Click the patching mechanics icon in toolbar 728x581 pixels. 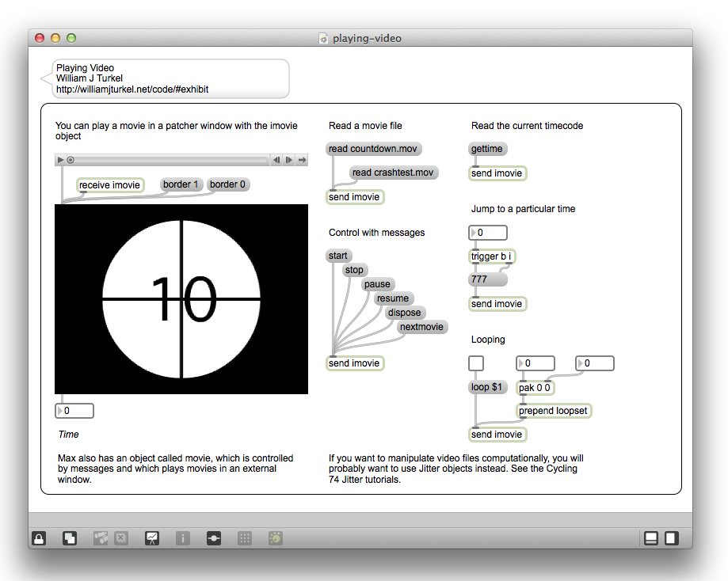coord(214,538)
